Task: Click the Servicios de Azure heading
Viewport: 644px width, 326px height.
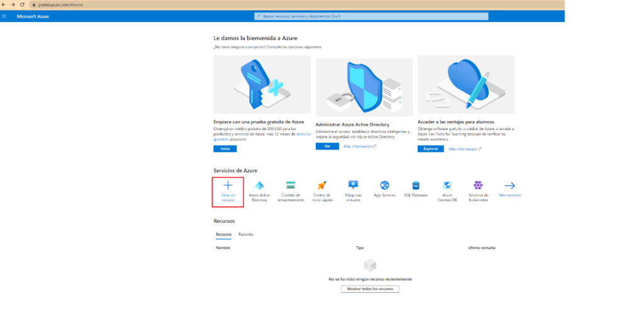Action: [x=235, y=171]
